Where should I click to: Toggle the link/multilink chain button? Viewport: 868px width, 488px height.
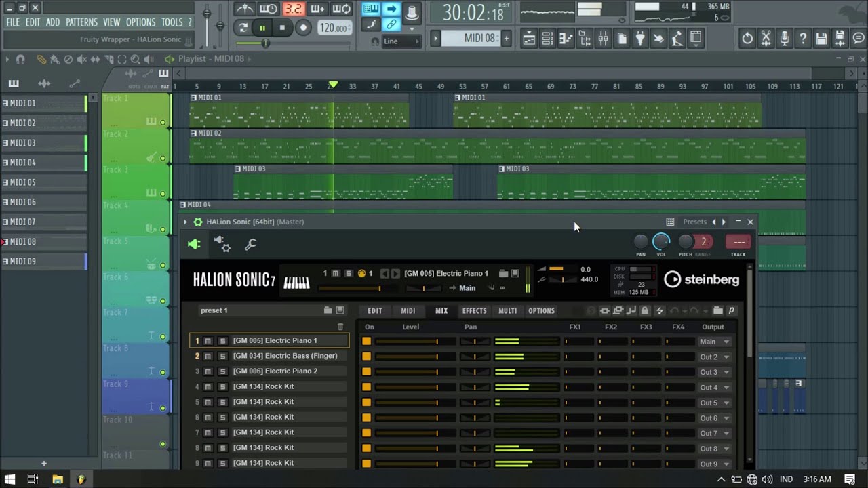click(391, 24)
